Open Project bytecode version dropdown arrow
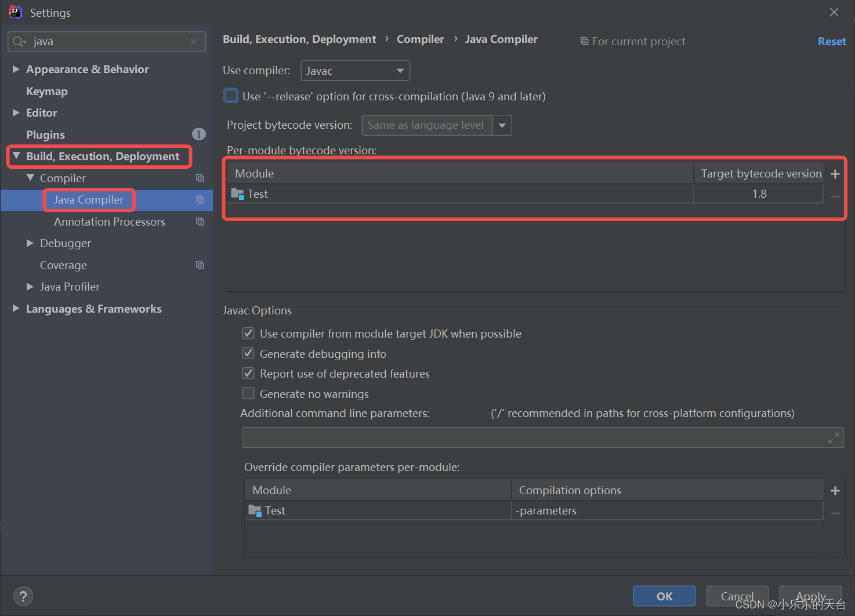 [x=502, y=125]
